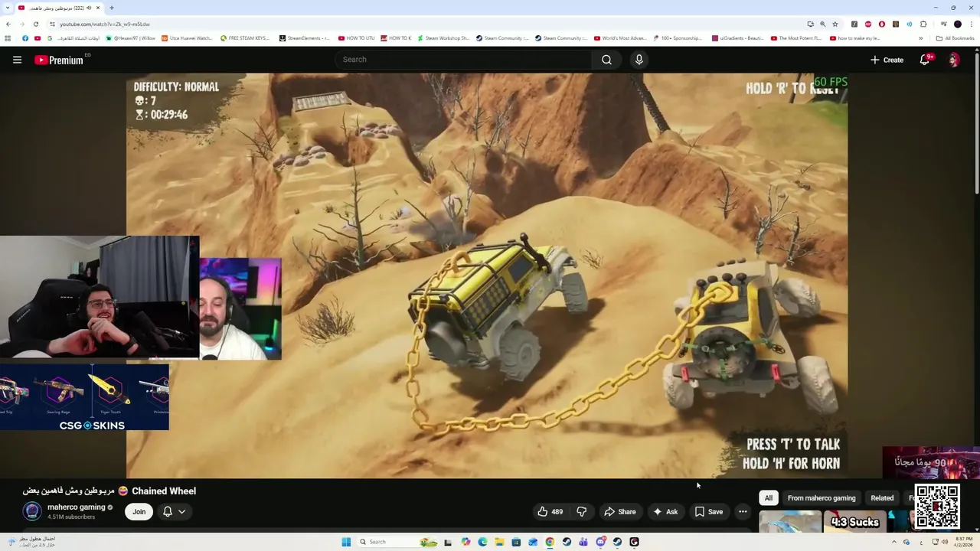Click the browser address bar URL
The image size is (980, 551).
point(105,24)
